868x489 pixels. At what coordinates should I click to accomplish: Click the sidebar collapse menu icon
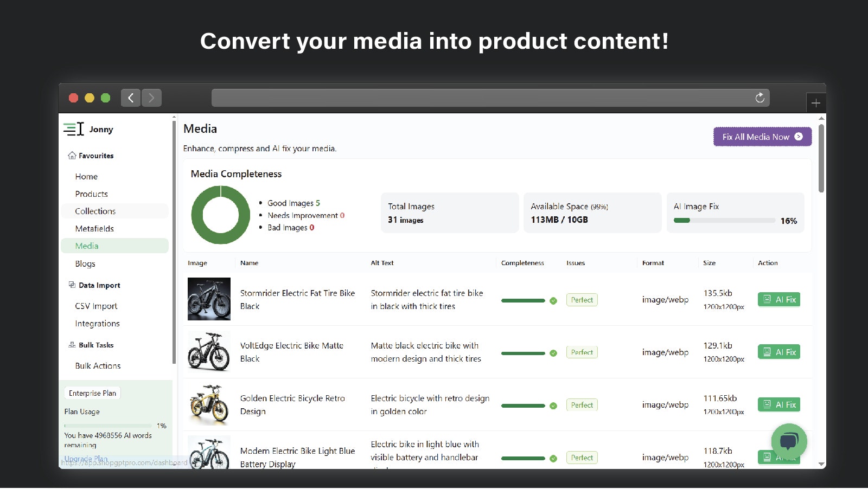click(73, 129)
